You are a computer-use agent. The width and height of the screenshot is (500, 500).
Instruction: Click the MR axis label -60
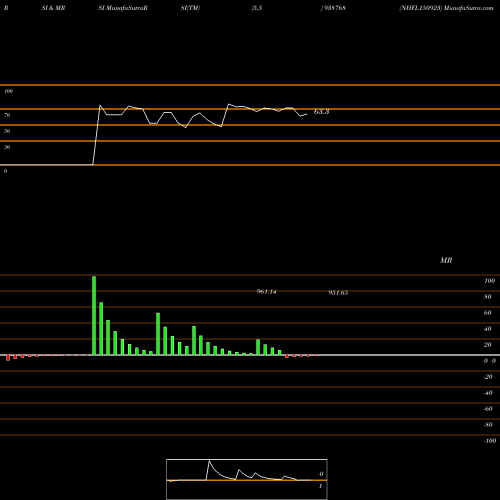pos(488,409)
